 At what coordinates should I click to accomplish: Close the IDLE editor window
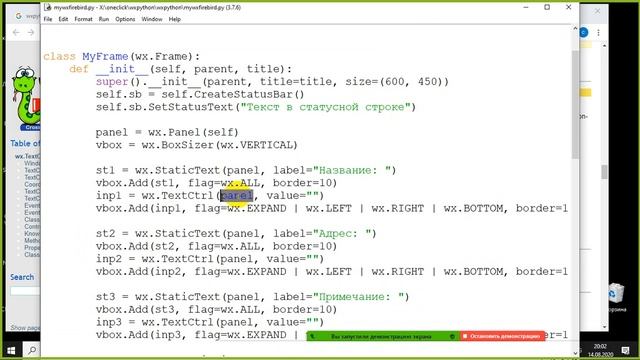568,7
